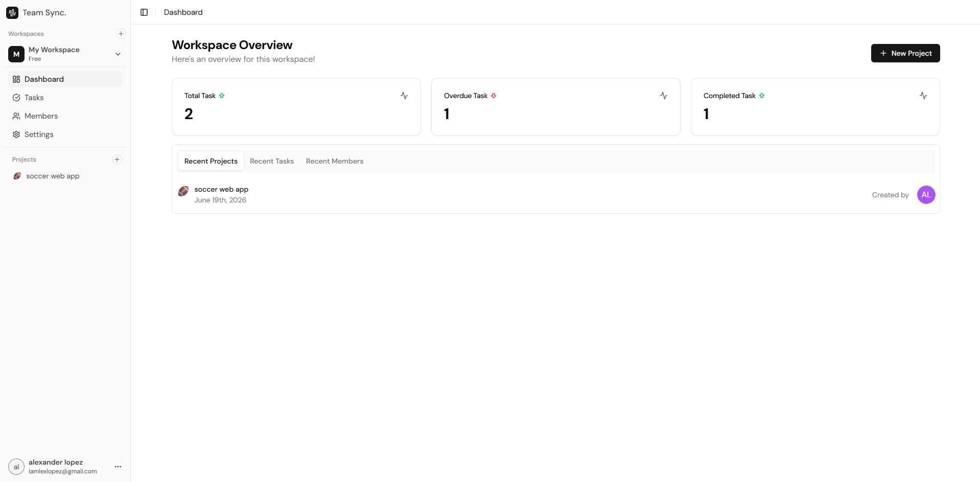980x482 pixels.
Task: Open the My Workspace selector
Action: (65, 54)
